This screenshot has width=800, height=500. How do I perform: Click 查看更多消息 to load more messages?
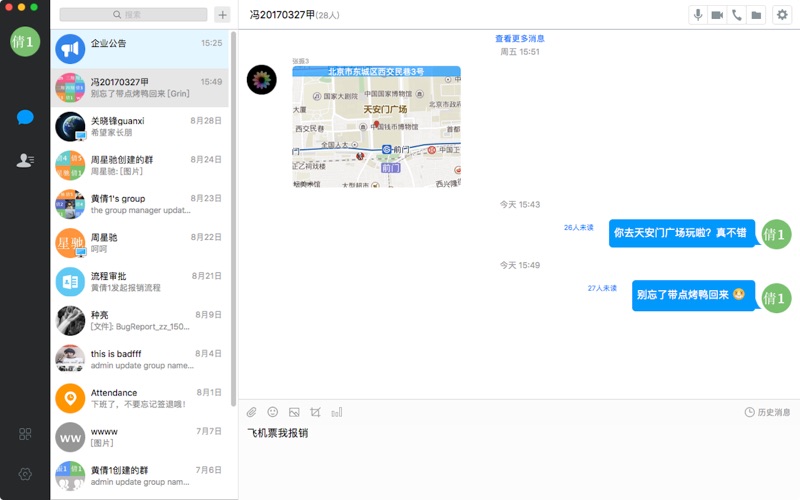point(519,38)
